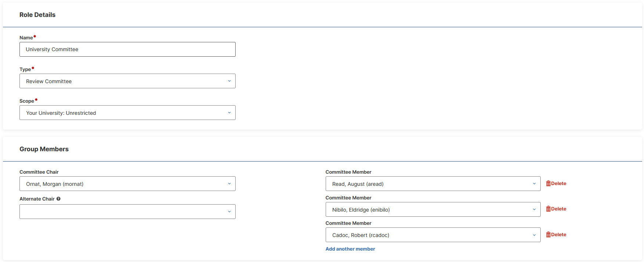Click trash icon beside Nibilo, Eldridge
Screen dimensions: 644x262
pos(548,209)
